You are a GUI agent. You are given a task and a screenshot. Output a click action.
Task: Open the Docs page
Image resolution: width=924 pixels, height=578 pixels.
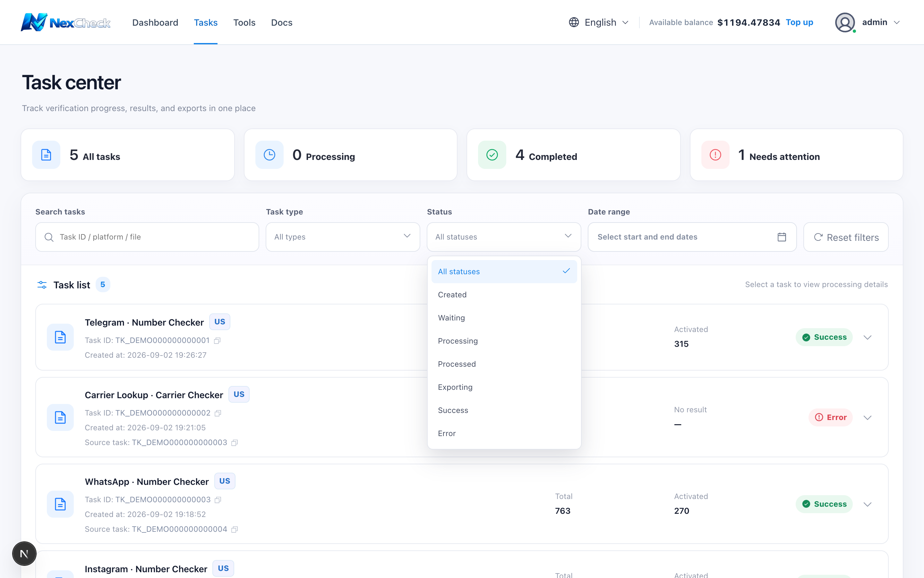(x=281, y=22)
